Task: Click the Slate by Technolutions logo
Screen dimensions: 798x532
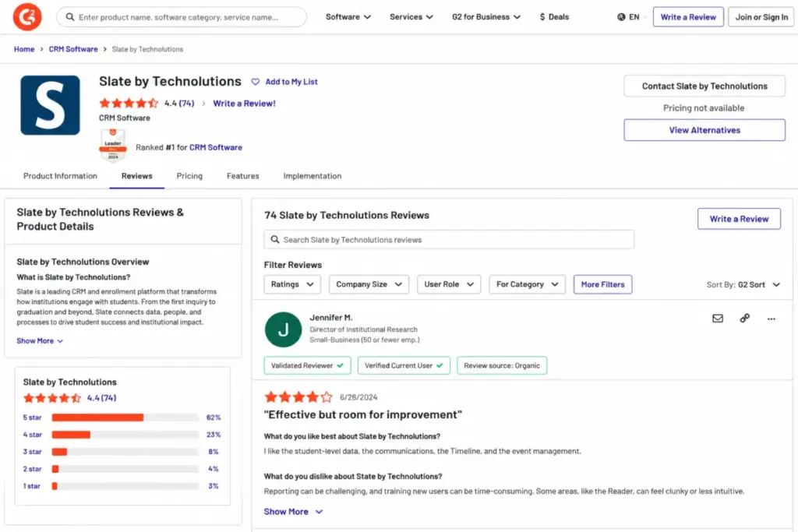Action: [x=50, y=105]
